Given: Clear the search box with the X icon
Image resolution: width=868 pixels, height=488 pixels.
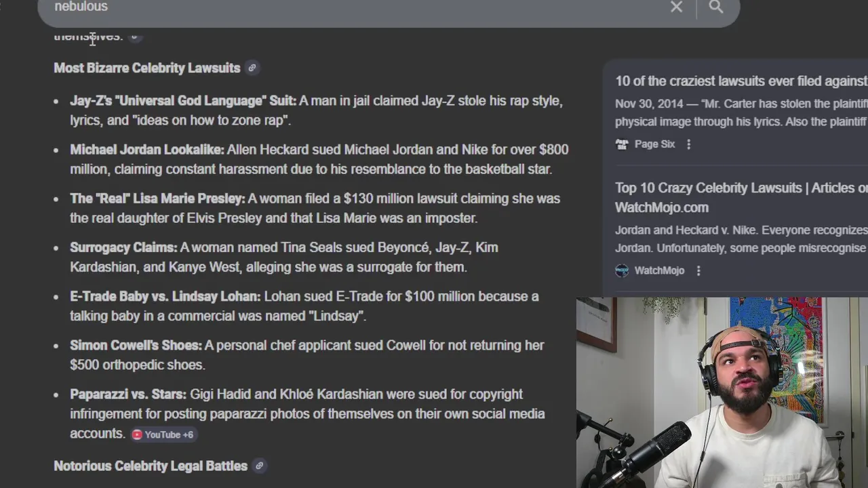Looking at the screenshot, I should point(676,7).
